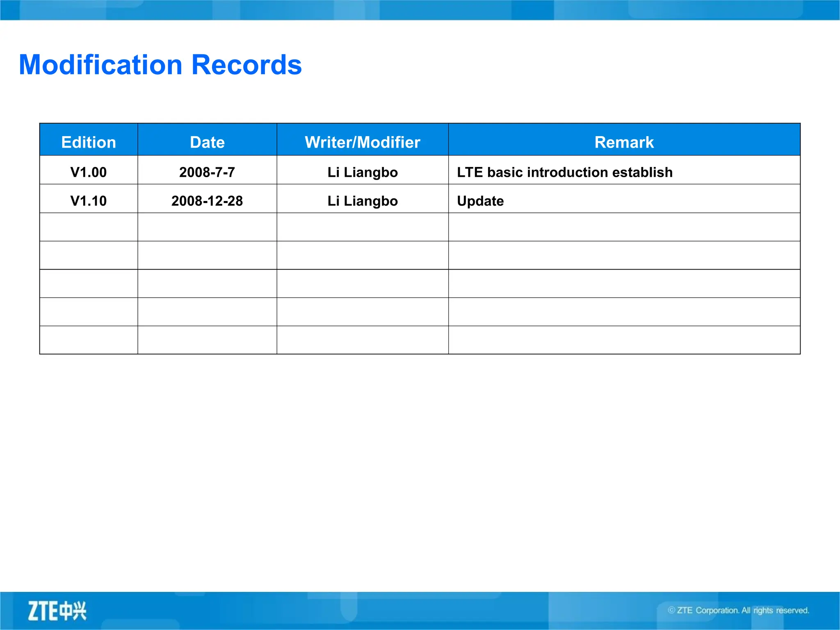Select the Writer/Modifier column header
Viewport: 840px width, 630px height.
(x=363, y=139)
